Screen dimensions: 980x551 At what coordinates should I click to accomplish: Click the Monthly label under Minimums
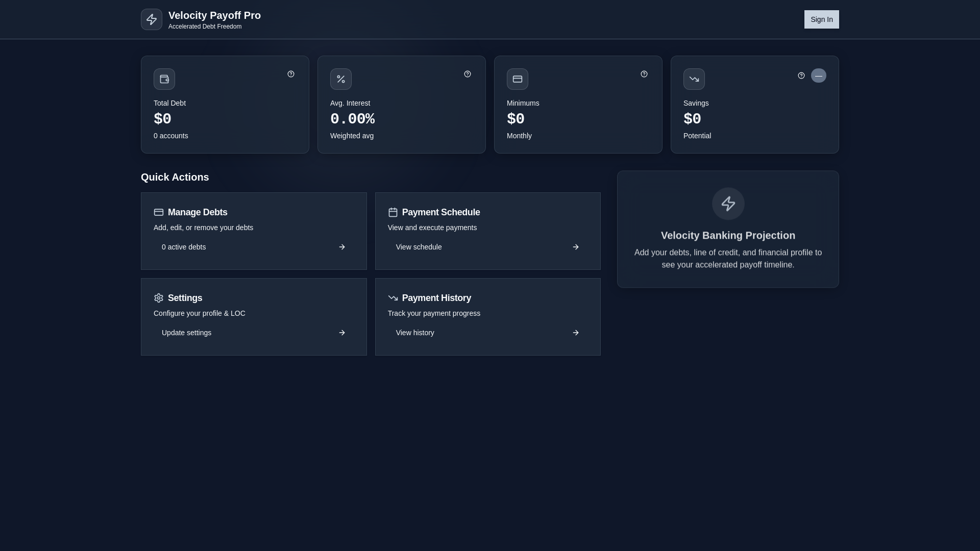[x=519, y=136]
